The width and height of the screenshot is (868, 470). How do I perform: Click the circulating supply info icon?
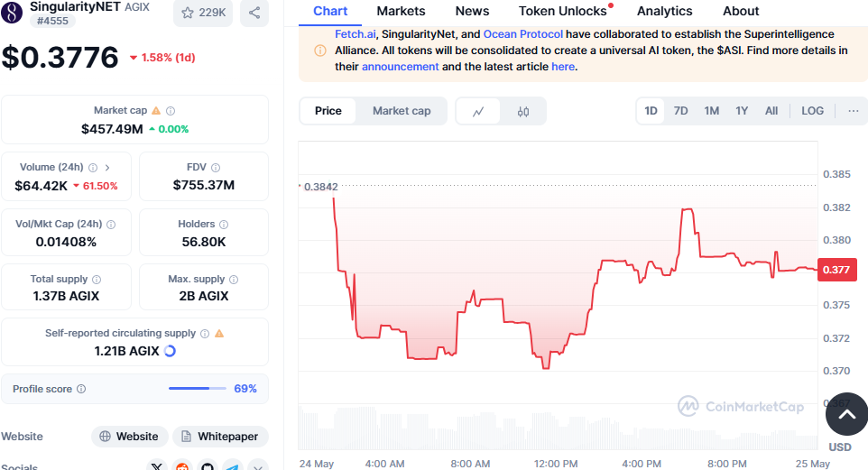(x=205, y=334)
